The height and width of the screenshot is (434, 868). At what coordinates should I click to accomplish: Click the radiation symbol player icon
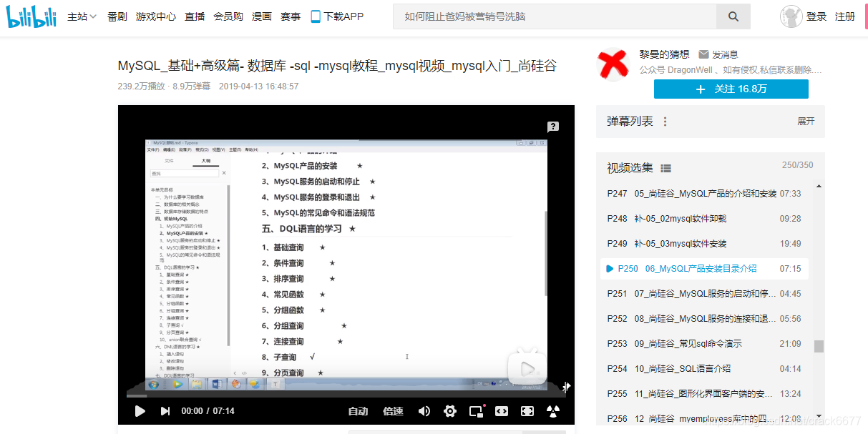(x=553, y=411)
